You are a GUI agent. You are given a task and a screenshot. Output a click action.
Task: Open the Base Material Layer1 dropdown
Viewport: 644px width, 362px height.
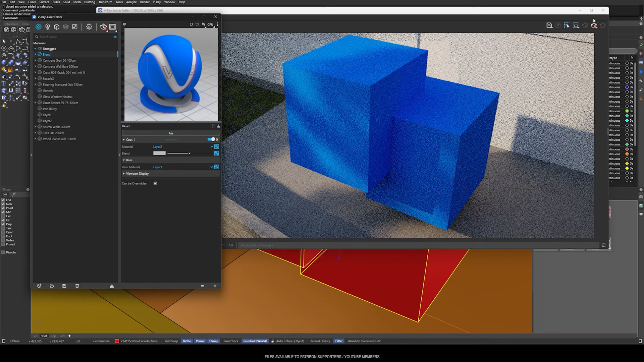[212, 167]
